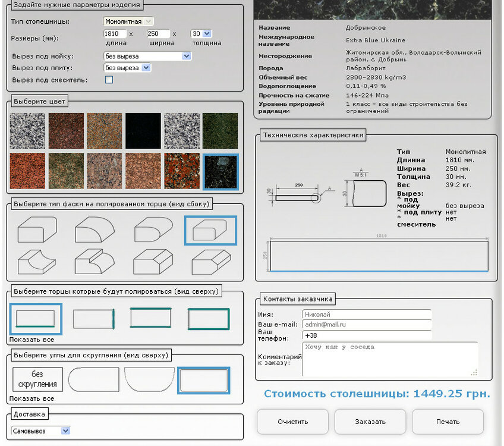
Task: Select the quarter-round concave edge profile
Action: pyautogui.click(x=95, y=229)
